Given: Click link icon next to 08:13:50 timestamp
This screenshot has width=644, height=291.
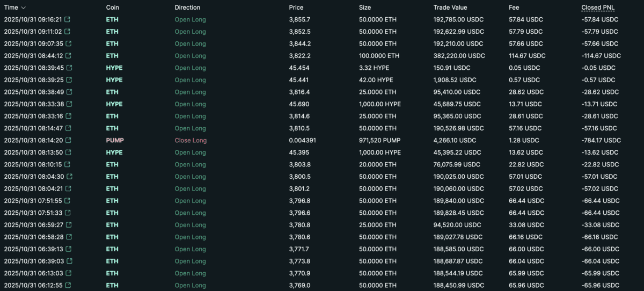Looking at the screenshot, I should tap(67, 152).
